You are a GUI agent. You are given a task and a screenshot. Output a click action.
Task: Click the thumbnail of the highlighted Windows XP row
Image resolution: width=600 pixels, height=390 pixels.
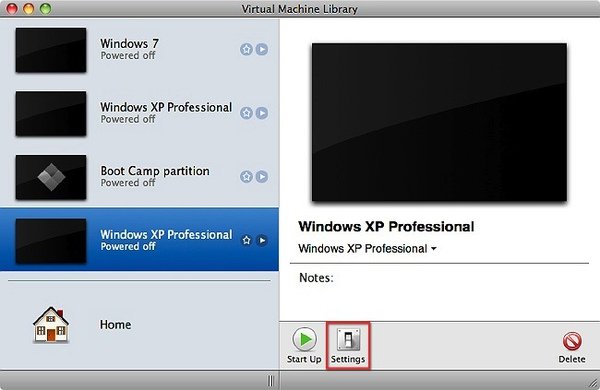click(51, 241)
